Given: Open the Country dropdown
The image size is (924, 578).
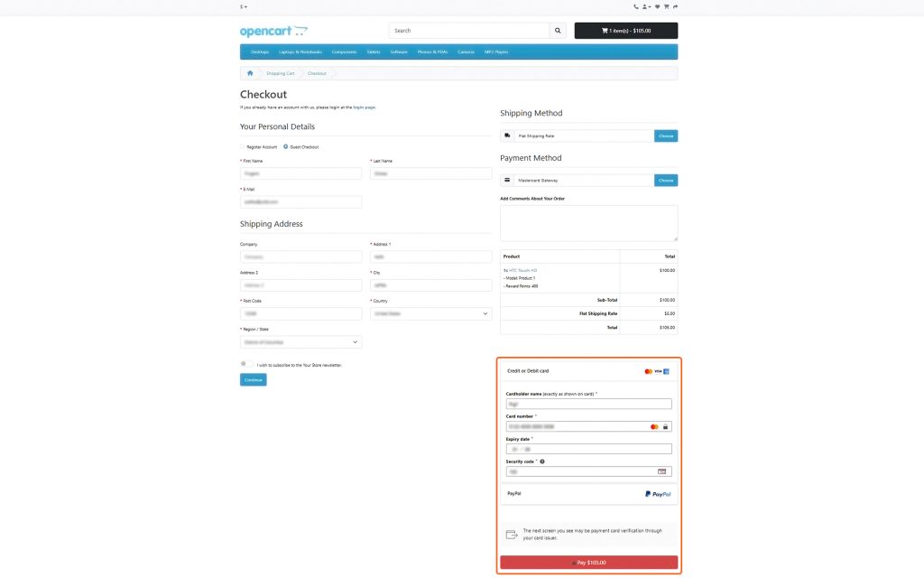Looking at the screenshot, I should tap(431, 312).
